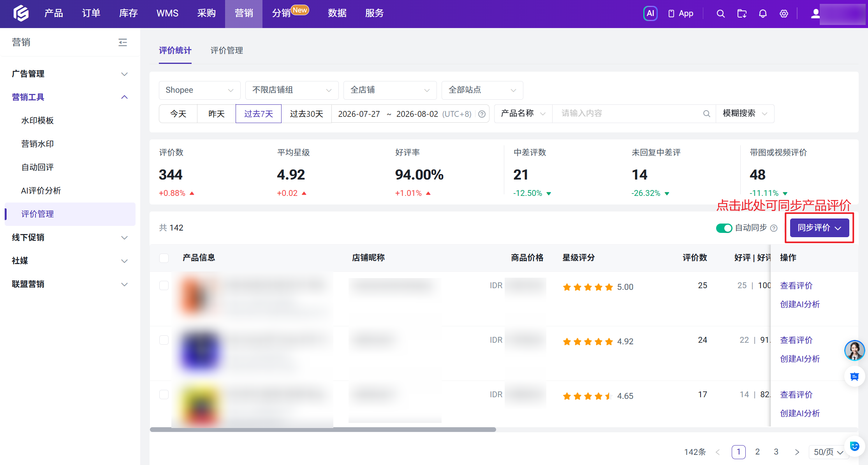
Task: Open the WMS top menu
Action: [x=167, y=14]
